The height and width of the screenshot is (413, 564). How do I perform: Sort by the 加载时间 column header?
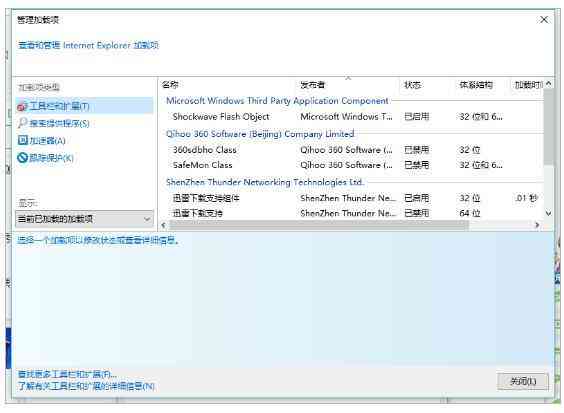pyautogui.click(x=528, y=85)
